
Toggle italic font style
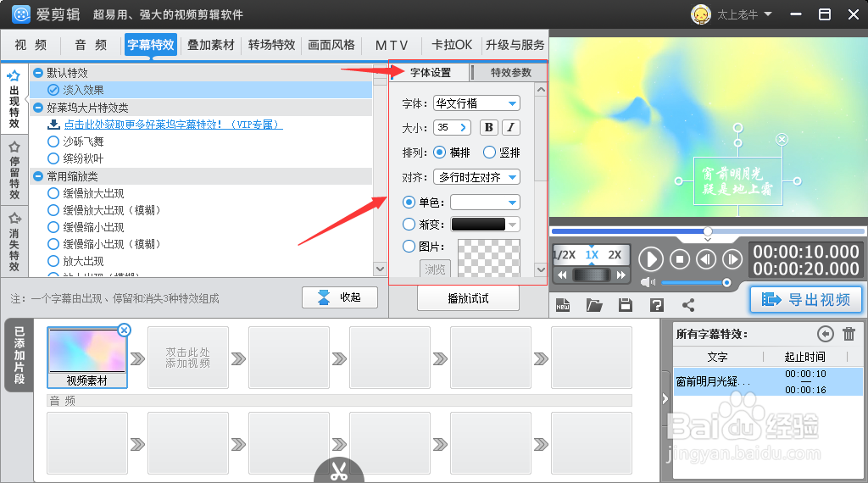click(x=511, y=127)
